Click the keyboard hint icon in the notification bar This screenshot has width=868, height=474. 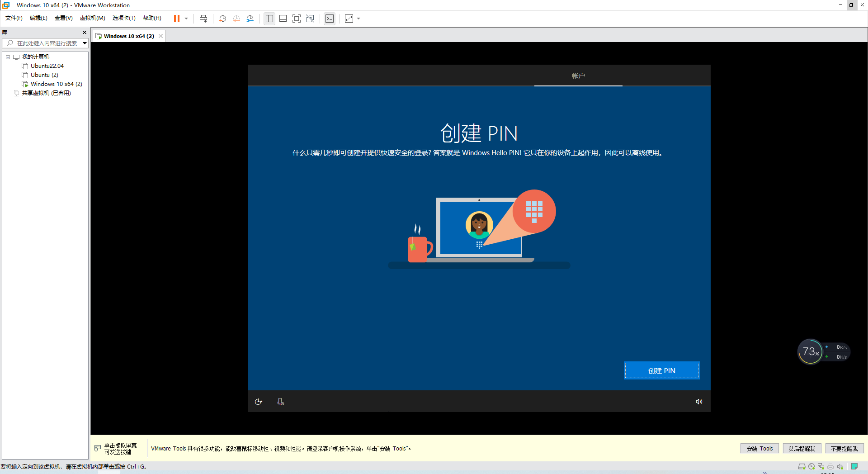click(98, 448)
